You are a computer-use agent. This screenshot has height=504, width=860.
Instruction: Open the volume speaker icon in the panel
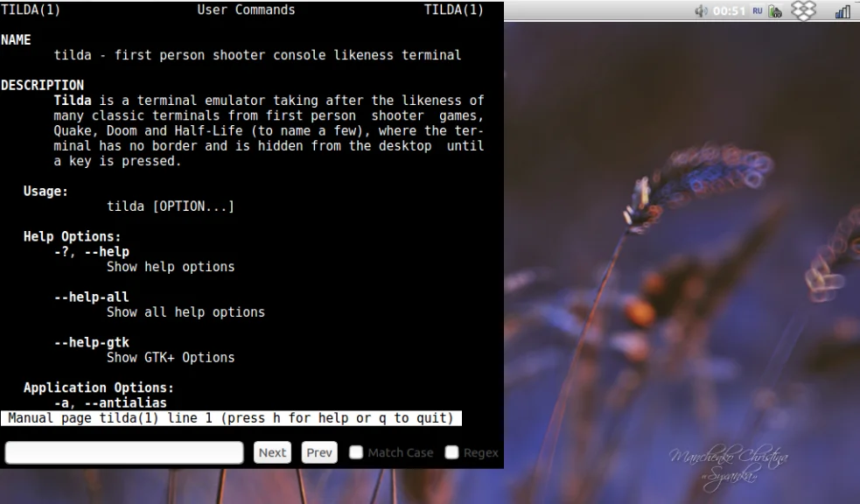coord(701,11)
